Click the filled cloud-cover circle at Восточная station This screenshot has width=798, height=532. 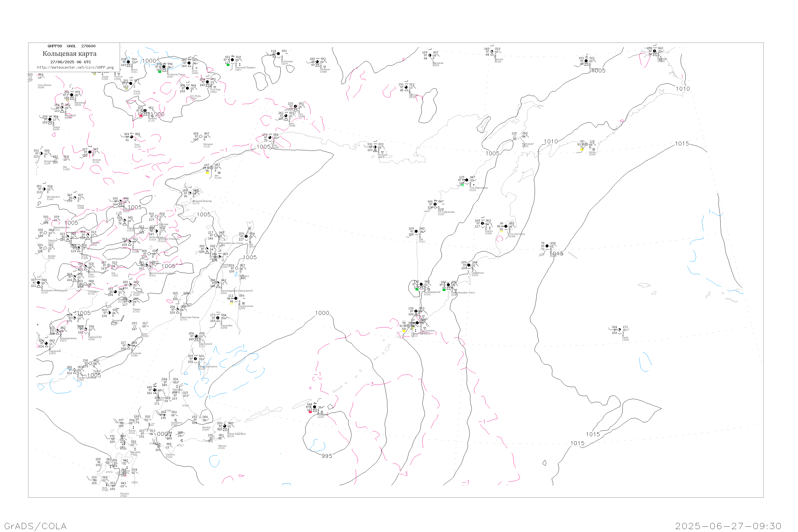pos(279,54)
